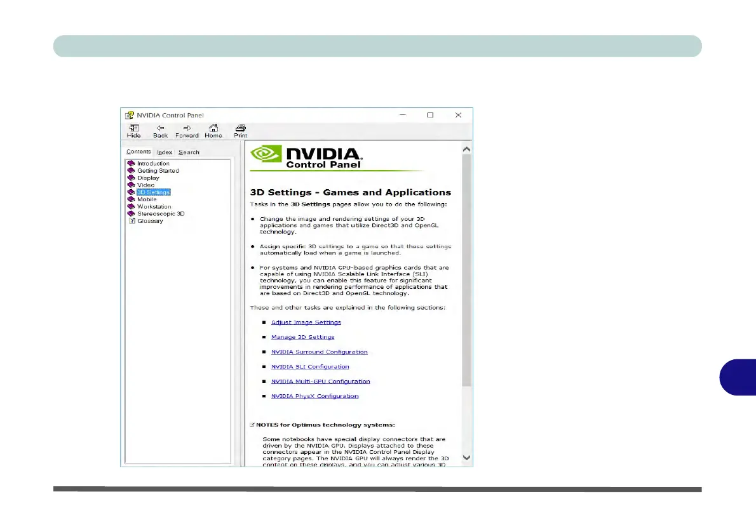Click the NOTES for Optimus technology note icon

point(252,425)
